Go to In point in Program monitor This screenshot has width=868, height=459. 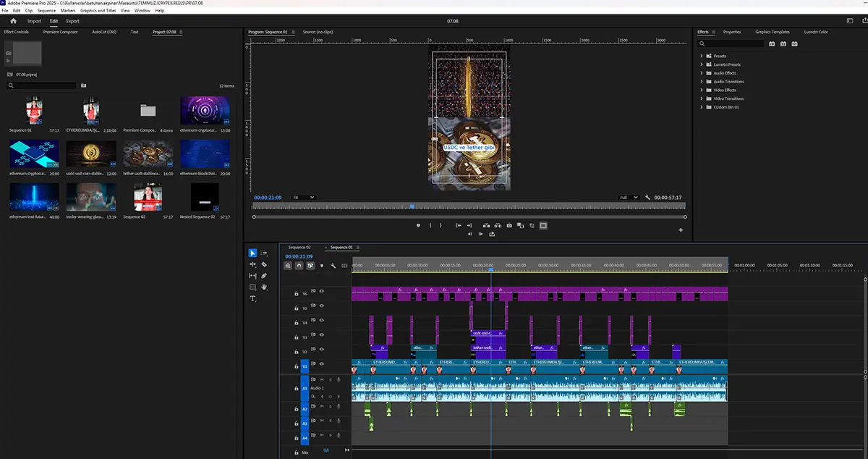click(x=459, y=226)
